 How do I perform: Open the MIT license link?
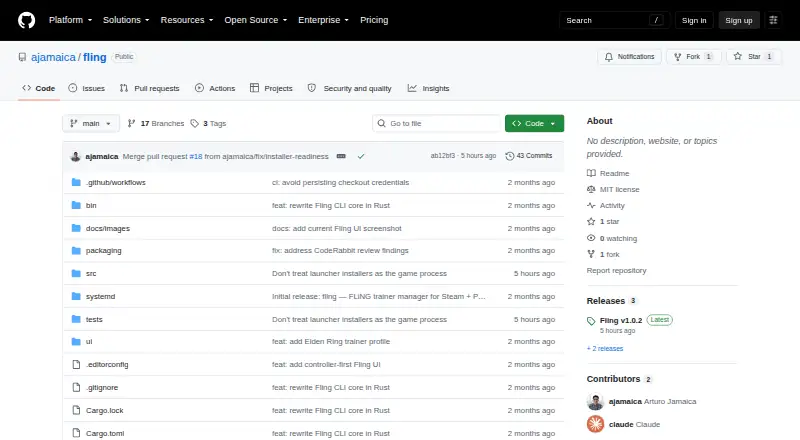pyautogui.click(x=613, y=189)
